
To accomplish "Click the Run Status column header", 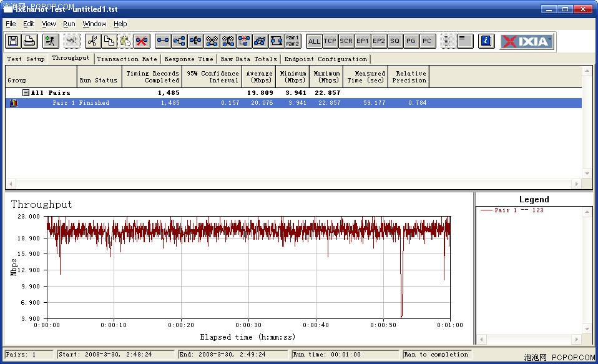I will 99,77.
